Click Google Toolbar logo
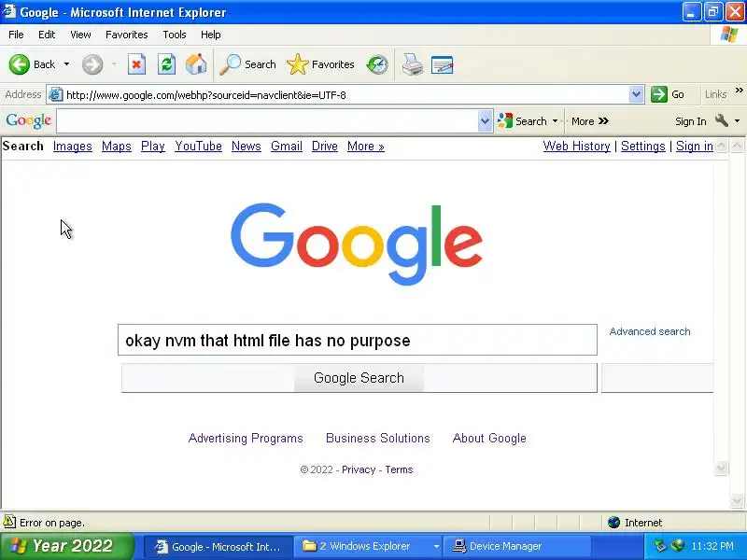 (x=29, y=121)
